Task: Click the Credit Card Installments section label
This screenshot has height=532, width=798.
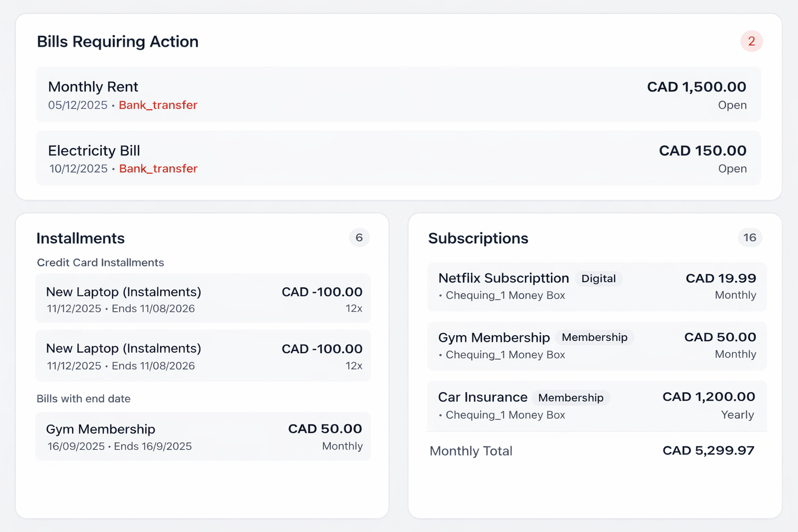Action: click(100, 262)
